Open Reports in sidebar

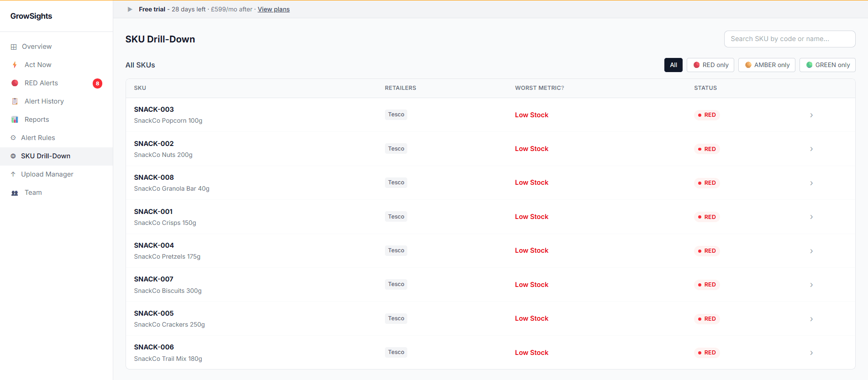point(56,120)
